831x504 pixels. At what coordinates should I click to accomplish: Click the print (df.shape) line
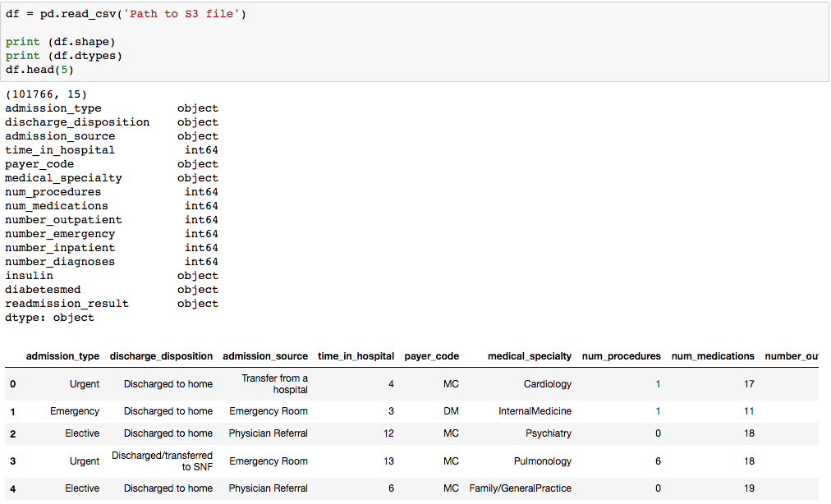[x=61, y=42]
